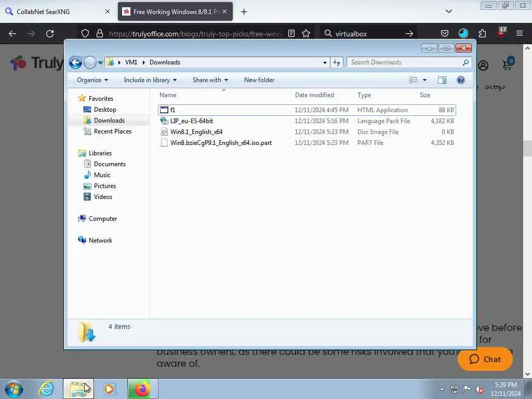The height and width of the screenshot is (399, 532).
Task: Click the LIP_eu-ES-64bit file icon
Action: coord(164,121)
